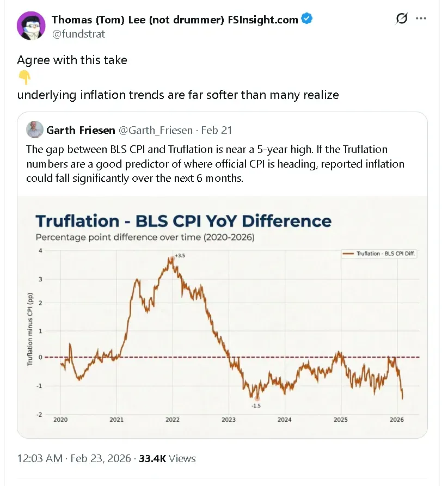This screenshot has width=448, height=486.
Task: Click Garth Friesen's small avatar photo
Action: click(x=34, y=130)
